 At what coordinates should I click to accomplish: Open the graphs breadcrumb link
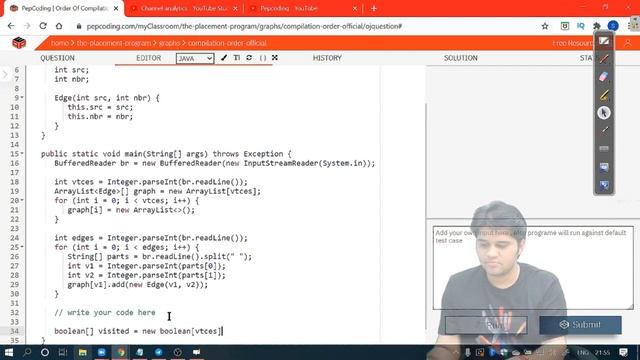(x=169, y=43)
